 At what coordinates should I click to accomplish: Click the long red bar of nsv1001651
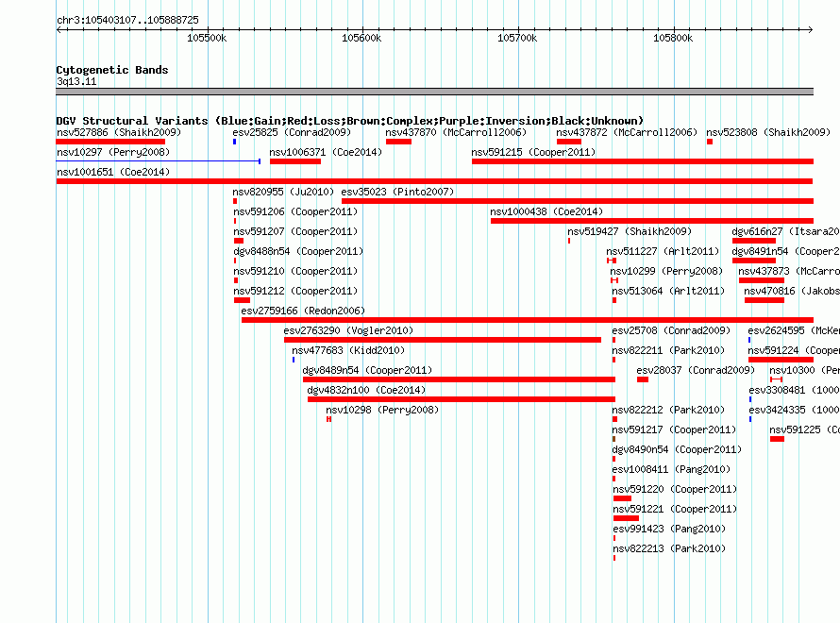[434, 181]
